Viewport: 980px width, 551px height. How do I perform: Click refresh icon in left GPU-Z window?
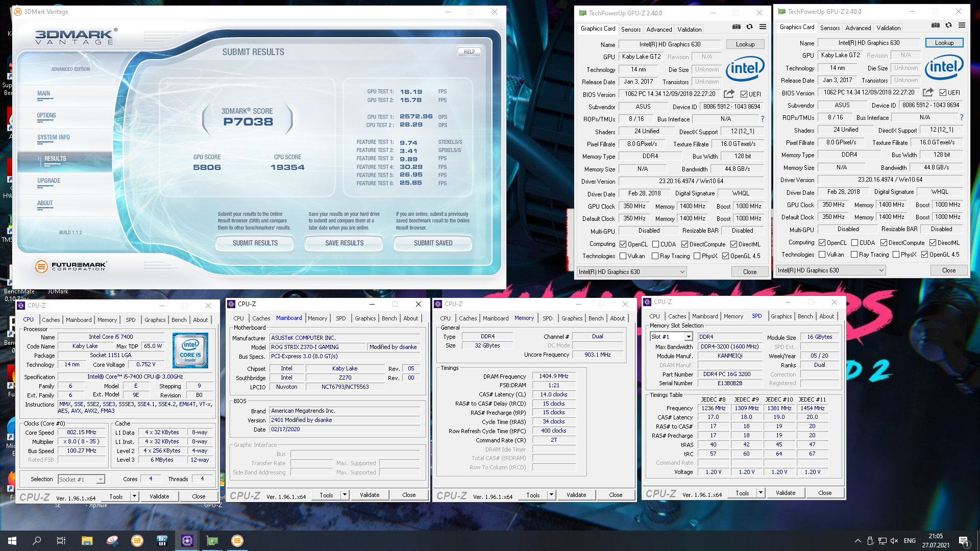point(749,27)
